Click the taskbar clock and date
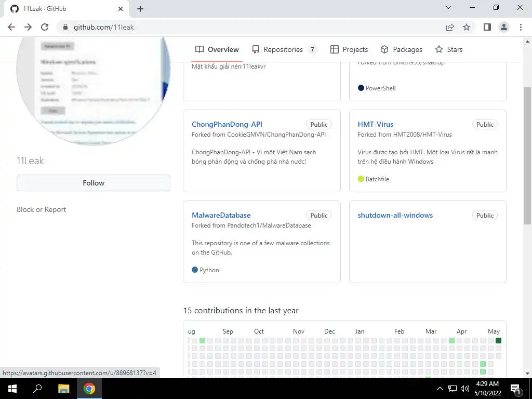This screenshot has width=532, height=399. click(487, 389)
